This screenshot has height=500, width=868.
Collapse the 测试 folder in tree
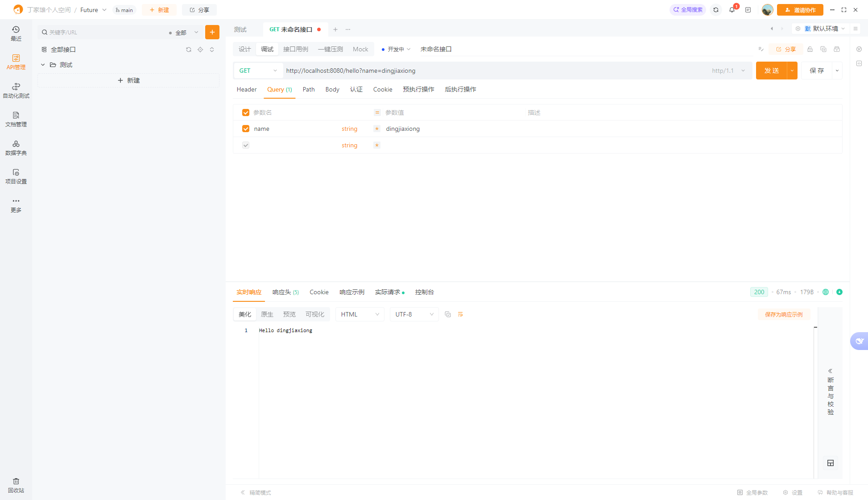pyautogui.click(x=43, y=65)
